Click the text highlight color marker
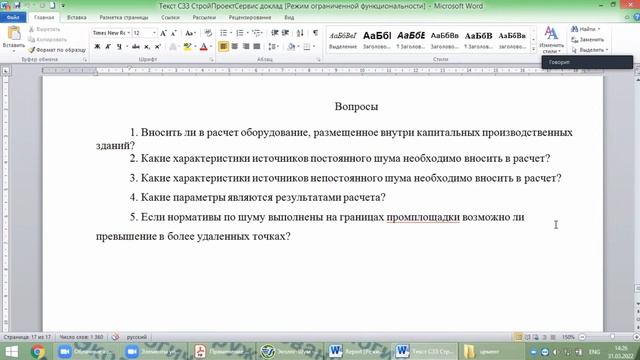Screen dimensions: 640x360 [187, 47]
